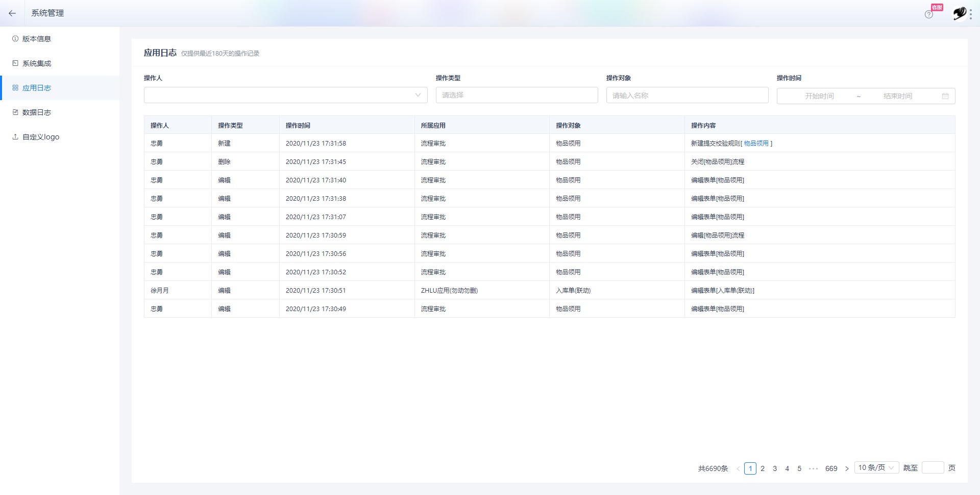The width and height of the screenshot is (980, 495).
Task: Click the 开始时间 start date field
Action: coord(819,96)
